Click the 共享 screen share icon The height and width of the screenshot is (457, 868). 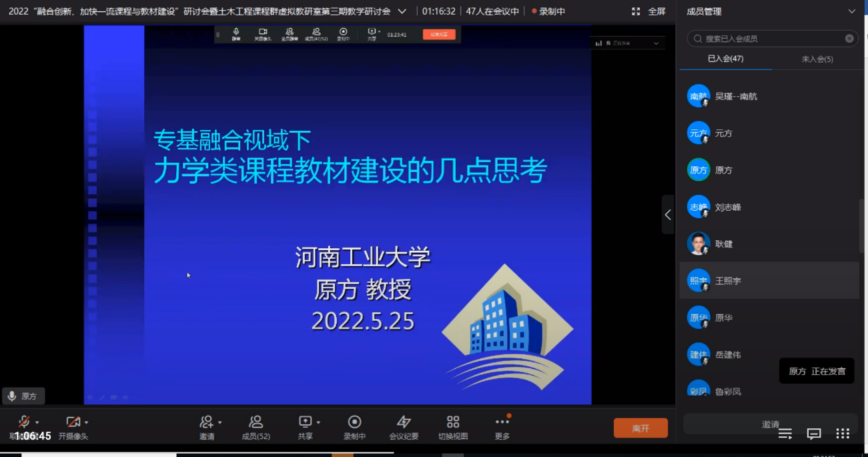click(305, 422)
